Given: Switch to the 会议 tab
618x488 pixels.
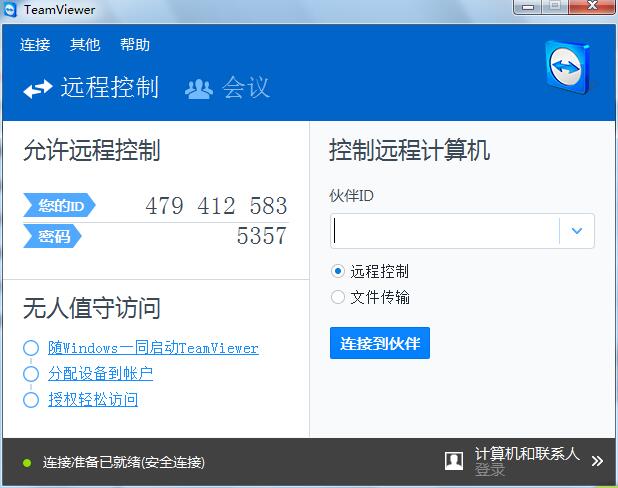Looking at the screenshot, I should tap(227, 88).
